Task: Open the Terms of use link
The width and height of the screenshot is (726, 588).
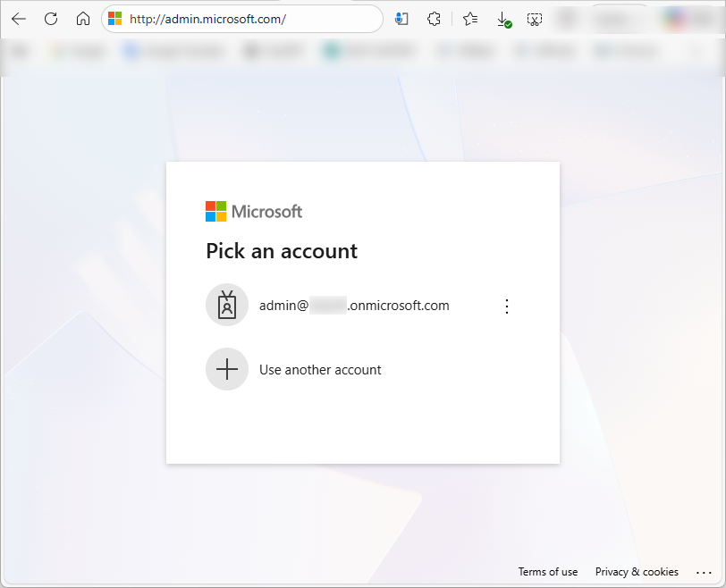Action: 548,572
